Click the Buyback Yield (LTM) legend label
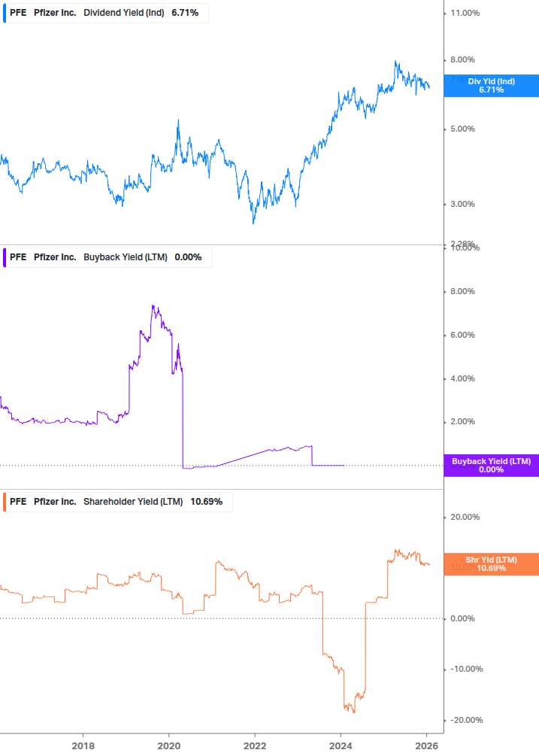The image size is (539, 756). (125, 257)
